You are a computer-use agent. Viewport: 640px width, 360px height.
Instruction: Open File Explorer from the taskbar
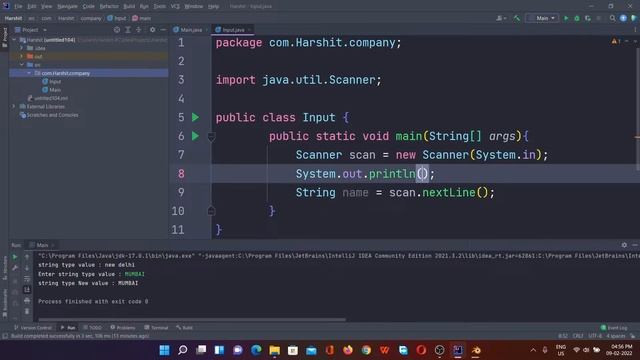[x=274, y=350]
